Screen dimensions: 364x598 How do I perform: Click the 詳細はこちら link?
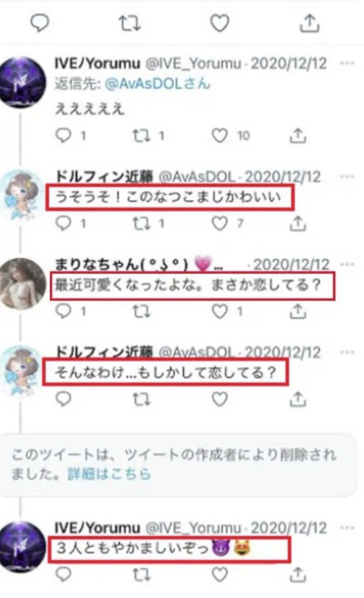110,474
